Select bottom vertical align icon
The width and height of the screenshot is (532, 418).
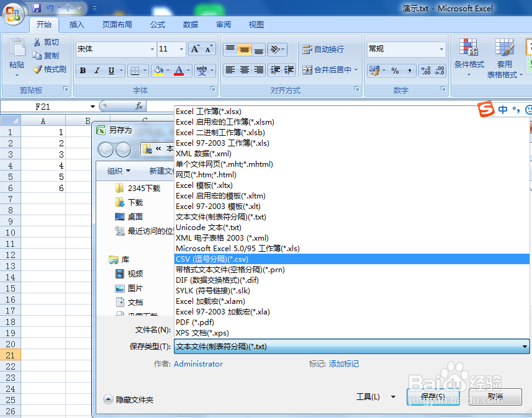coord(258,50)
